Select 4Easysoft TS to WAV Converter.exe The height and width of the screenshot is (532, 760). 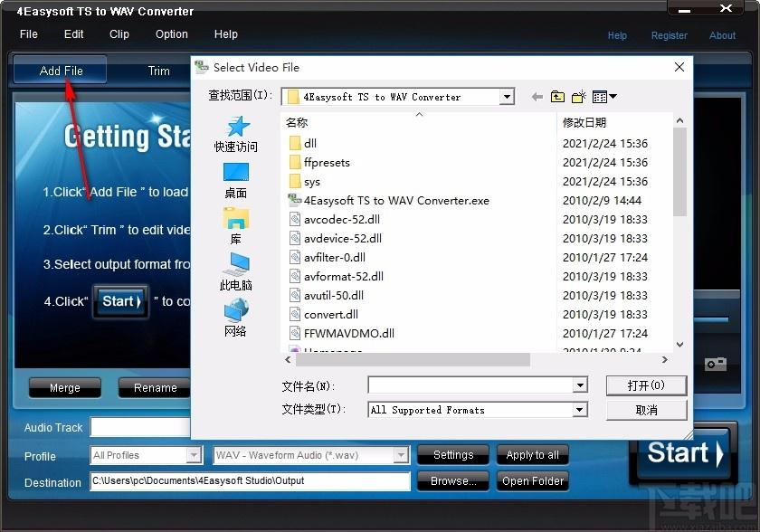(389, 201)
